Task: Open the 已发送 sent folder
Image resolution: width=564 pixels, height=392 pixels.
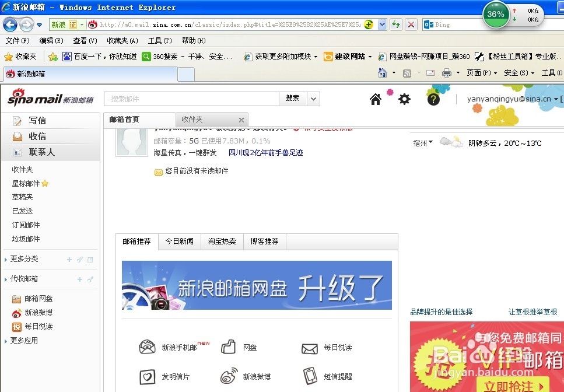Action: click(x=22, y=211)
